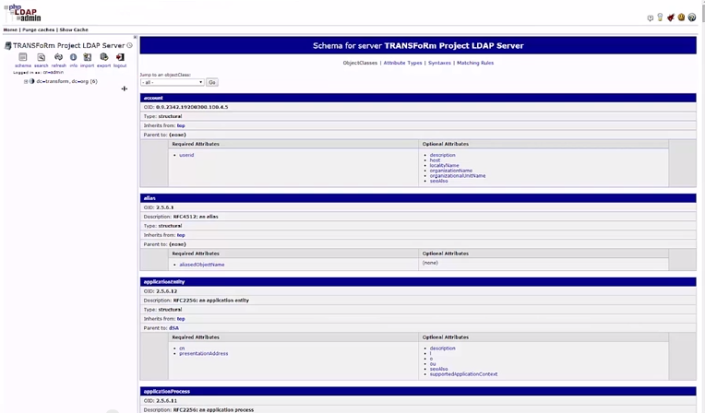
Task: Open the server info icon
Action: click(x=73, y=58)
